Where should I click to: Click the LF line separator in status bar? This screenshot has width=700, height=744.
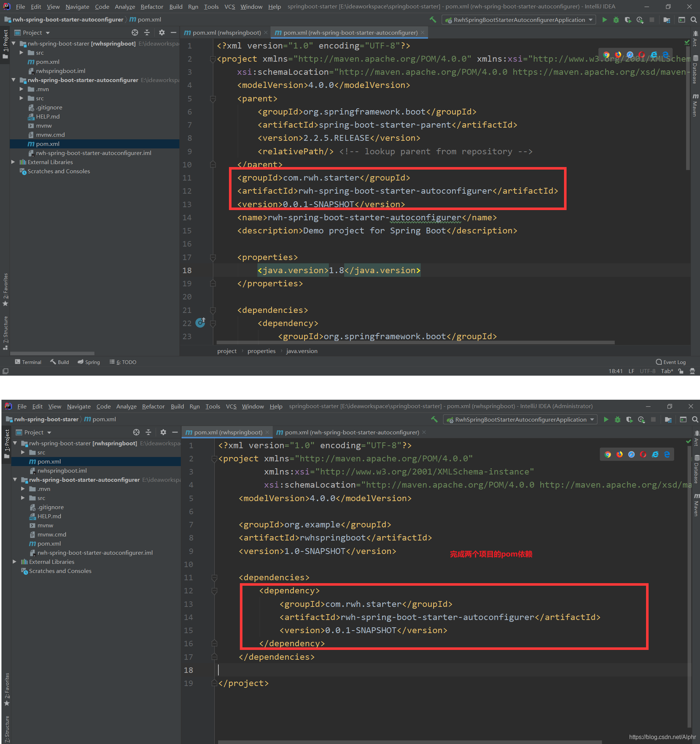(x=631, y=371)
